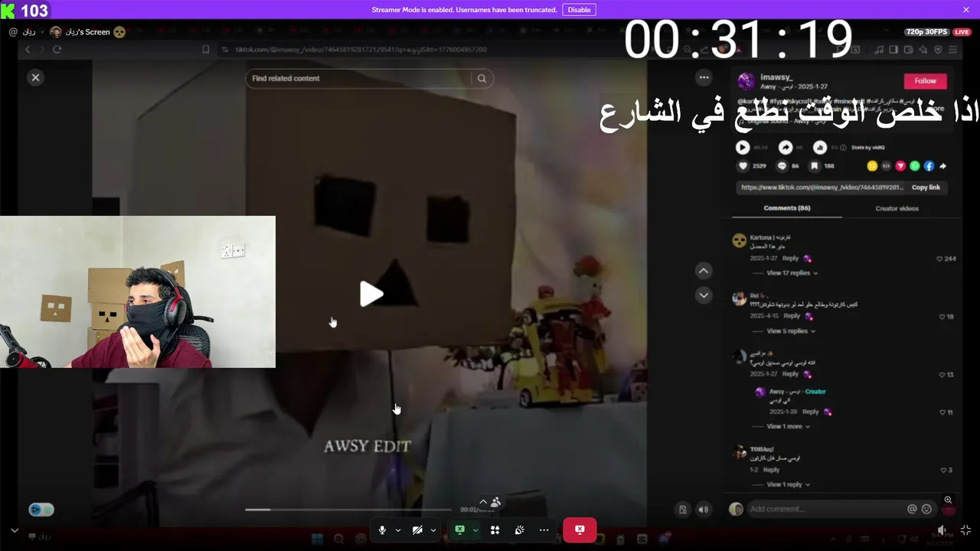The height and width of the screenshot is (551, 980).
Task: Disconnect call with red button
Action: 580,530
